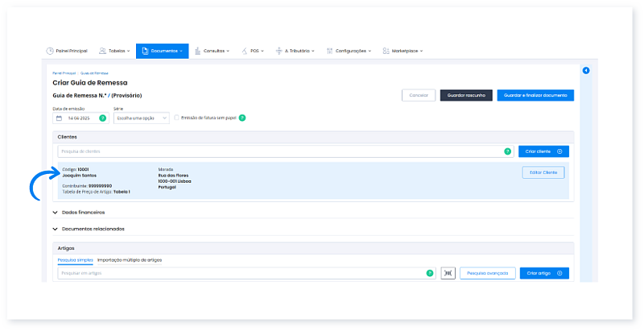The width and height of the screenshot is (644, 331).
Task: Click the barcode scanner icon
Action: [448, 273]
